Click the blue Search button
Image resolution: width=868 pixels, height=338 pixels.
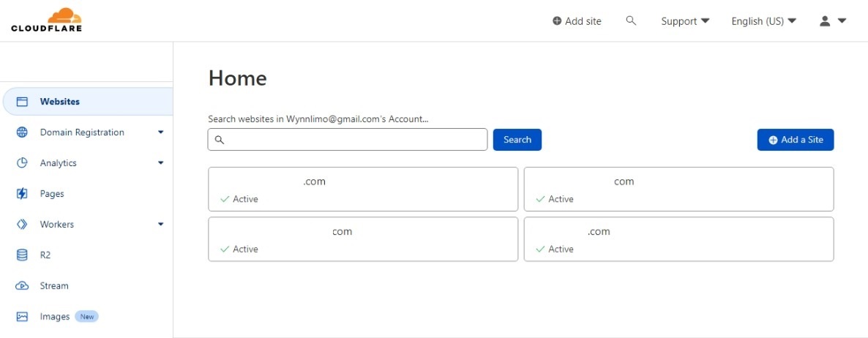click(517, 140)
